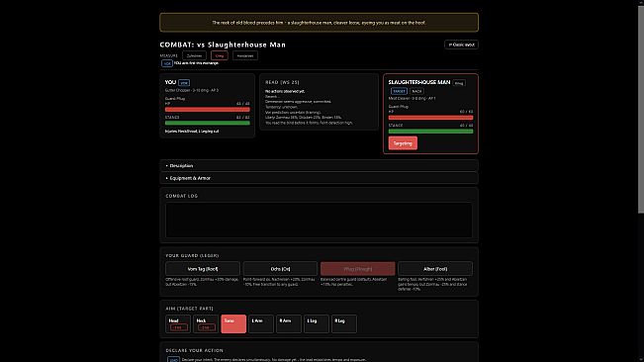Click your green Stance bar
Viewport: 644px width, 362px height.
208,123
